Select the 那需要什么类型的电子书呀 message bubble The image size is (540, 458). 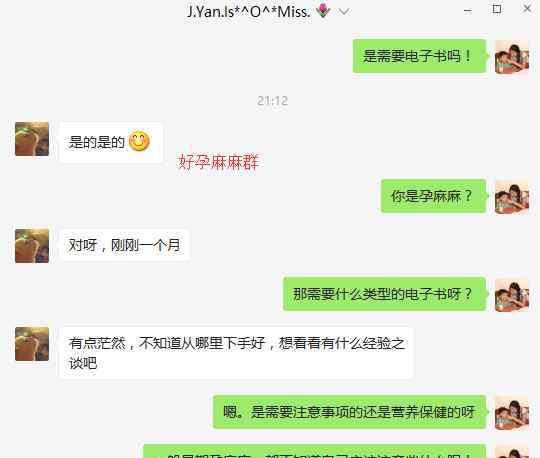pos(384,294)
